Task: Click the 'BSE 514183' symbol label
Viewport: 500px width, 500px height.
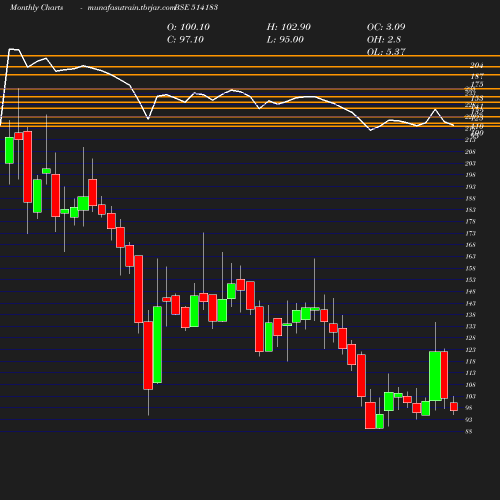Action: tap(196, 7)
